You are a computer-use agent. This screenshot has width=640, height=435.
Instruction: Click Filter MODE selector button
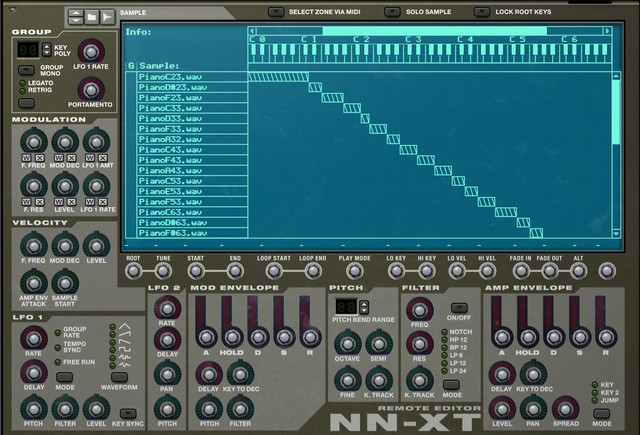coord(451,384)
